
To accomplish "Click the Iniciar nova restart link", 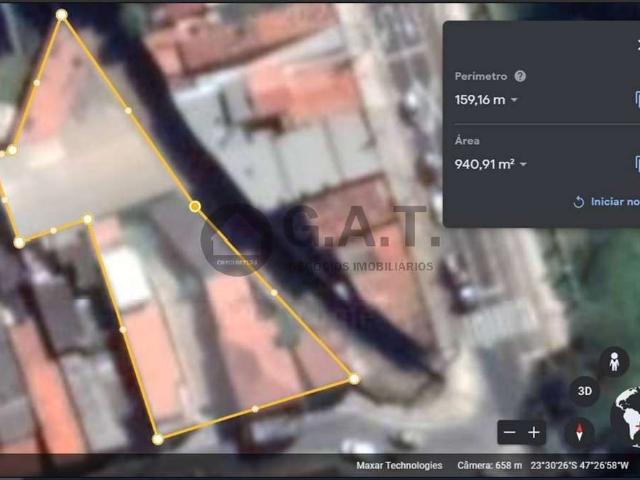I will click(614, 202).
